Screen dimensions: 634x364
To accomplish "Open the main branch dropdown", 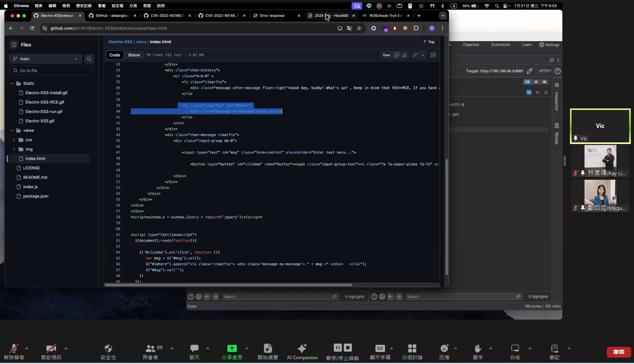I will point(45,59).
